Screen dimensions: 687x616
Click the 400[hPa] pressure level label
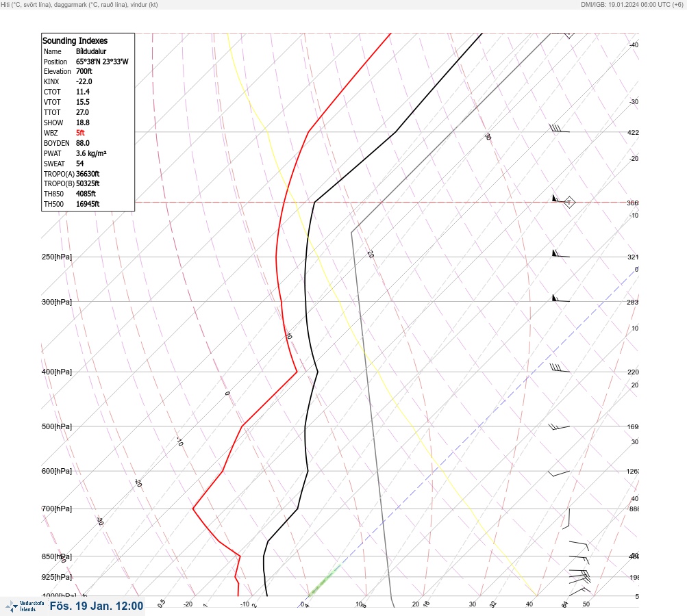[57, 372]
